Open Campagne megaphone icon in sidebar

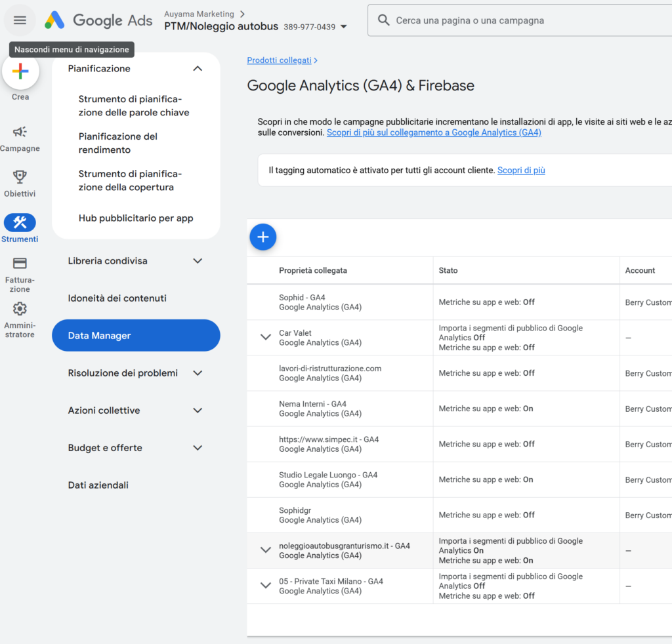(20, 132)
